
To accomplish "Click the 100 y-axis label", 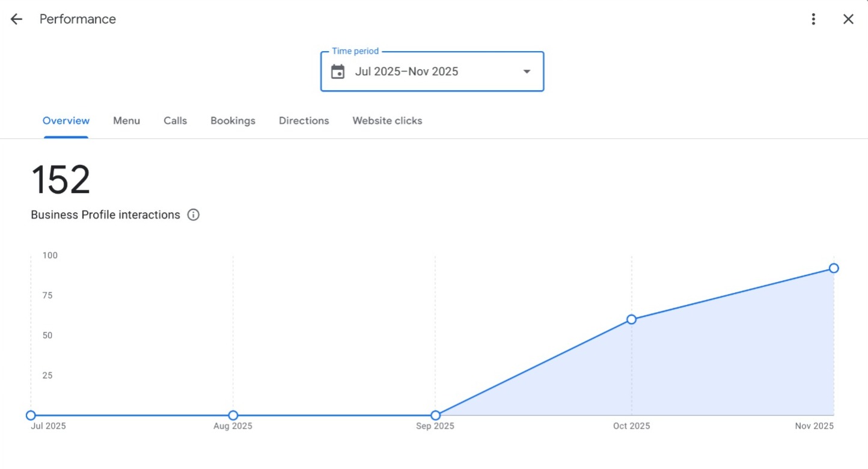I will pyautogui.click(x=50, y=256).
